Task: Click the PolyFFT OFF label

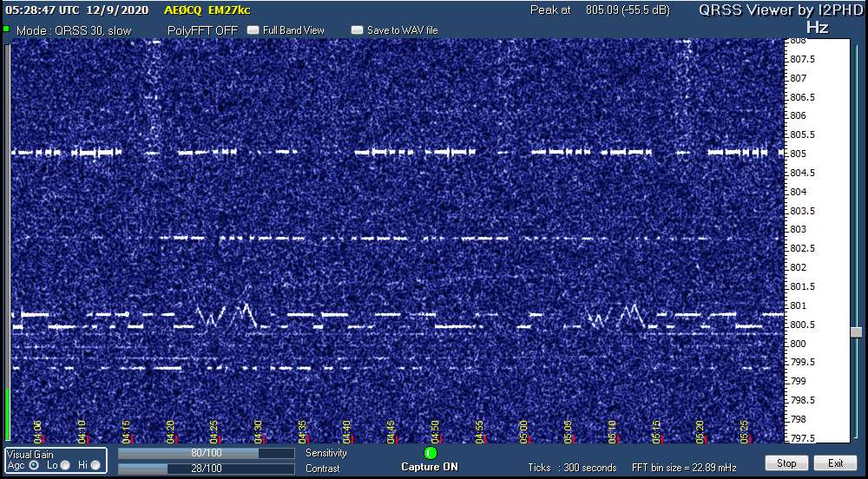Action: (202, 30)
